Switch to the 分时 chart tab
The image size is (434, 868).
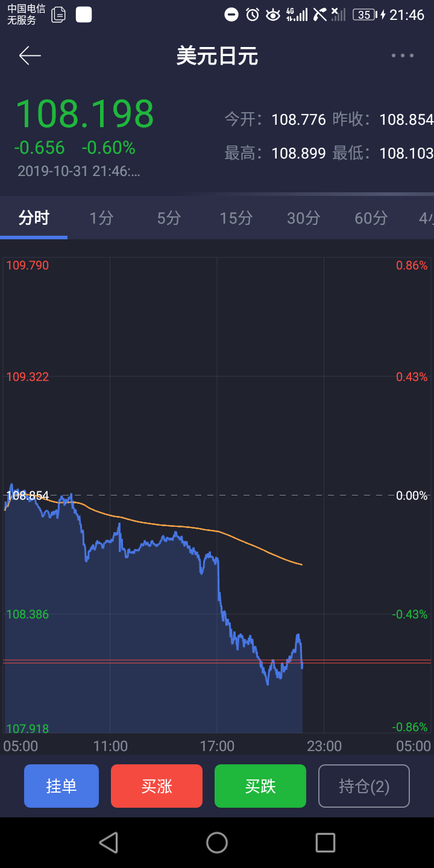[34, 218]
